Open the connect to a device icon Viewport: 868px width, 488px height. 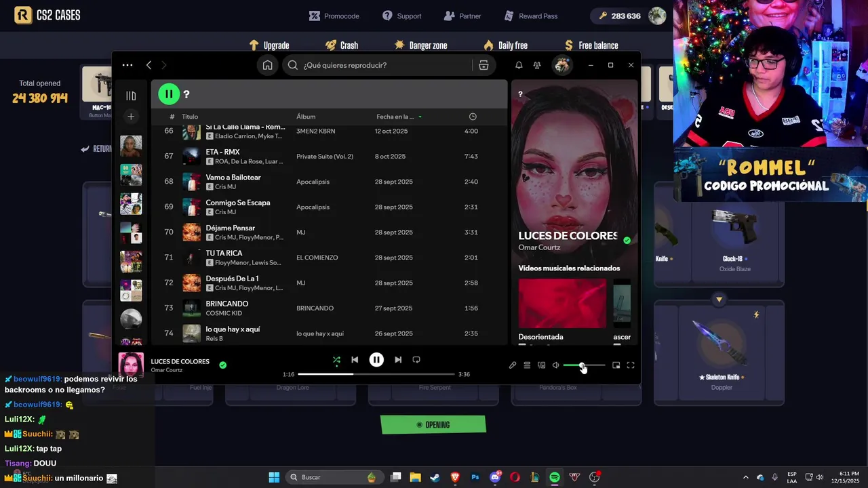tap(541, 365)
